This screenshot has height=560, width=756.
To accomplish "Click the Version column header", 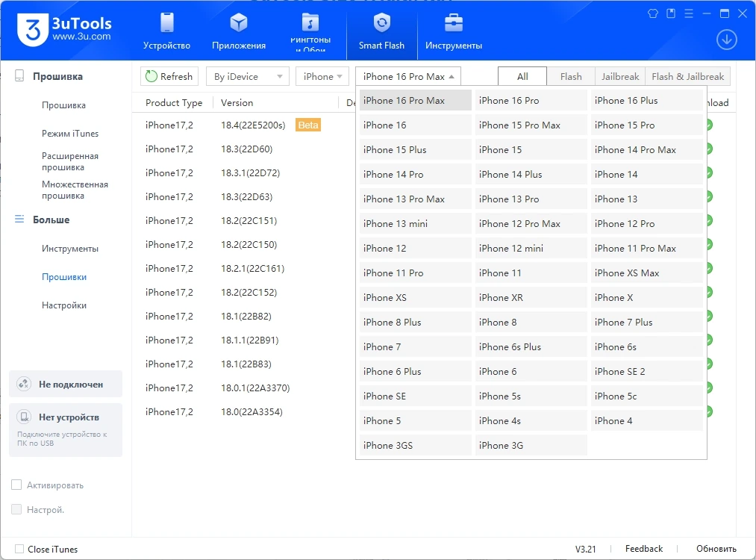I will coord(237,103).
